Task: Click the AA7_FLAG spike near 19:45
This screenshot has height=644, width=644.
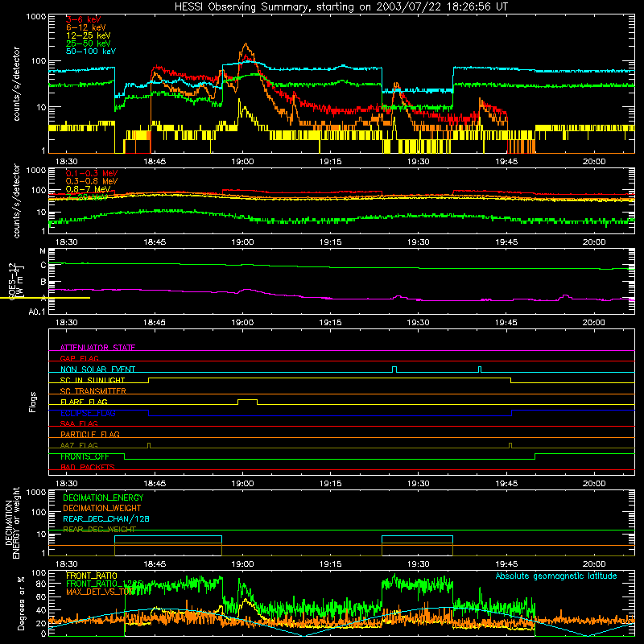Action: click(x=510, y=445)
